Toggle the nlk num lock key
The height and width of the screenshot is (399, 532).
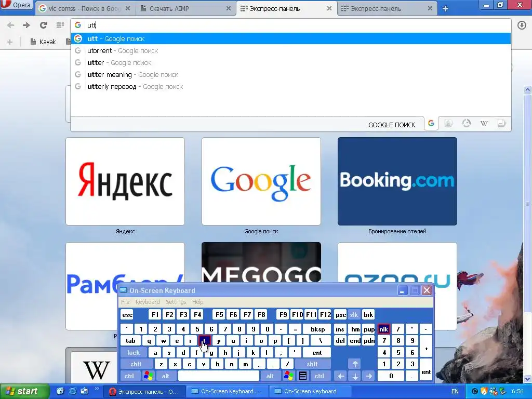click(384, 329)
